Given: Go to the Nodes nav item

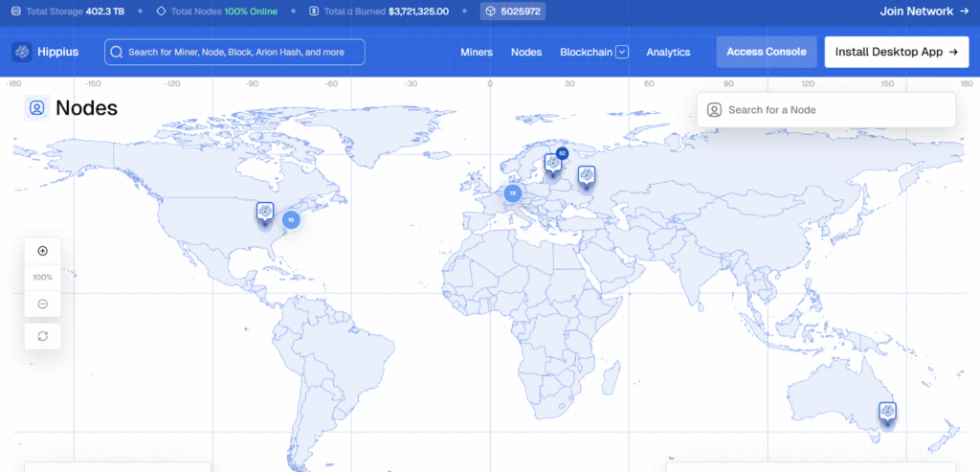Looking at the screenshot, I should tap(526, 52).
